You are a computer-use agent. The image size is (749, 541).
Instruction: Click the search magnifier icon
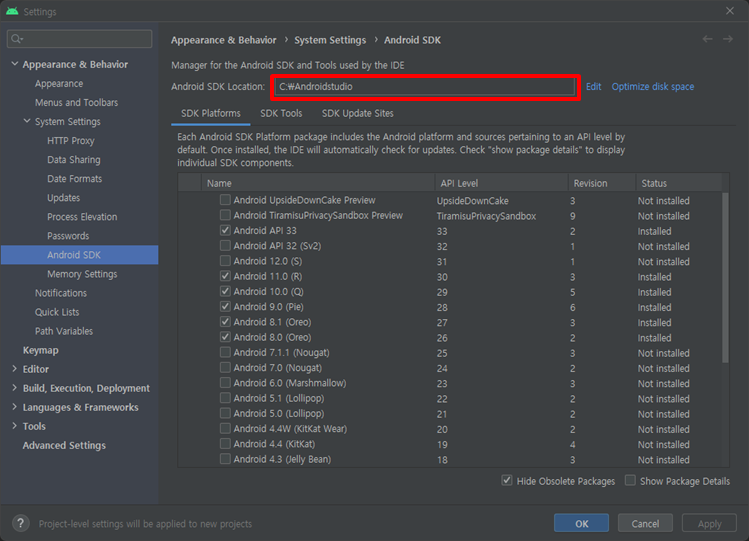point(17,39)
